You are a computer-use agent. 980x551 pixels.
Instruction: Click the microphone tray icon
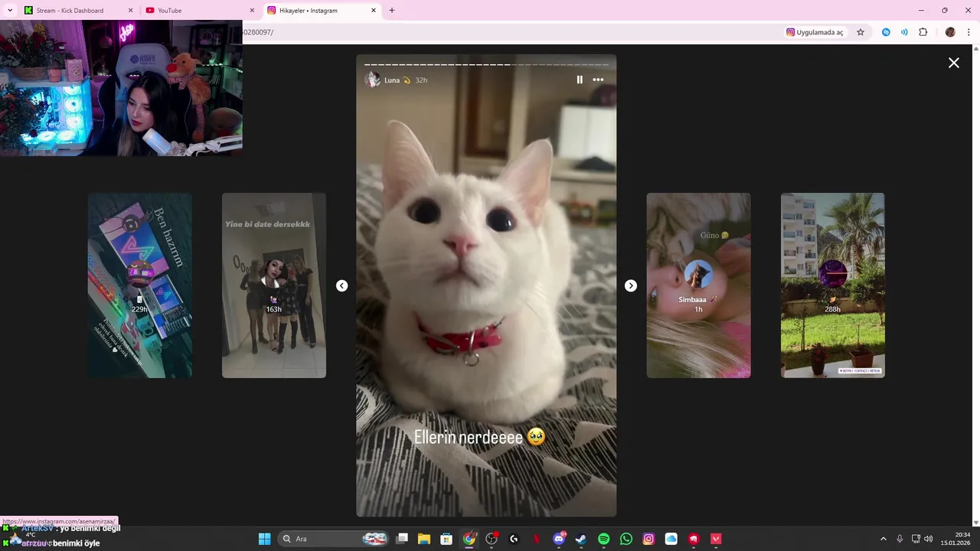pyautogui.click(x=900, y=539)
